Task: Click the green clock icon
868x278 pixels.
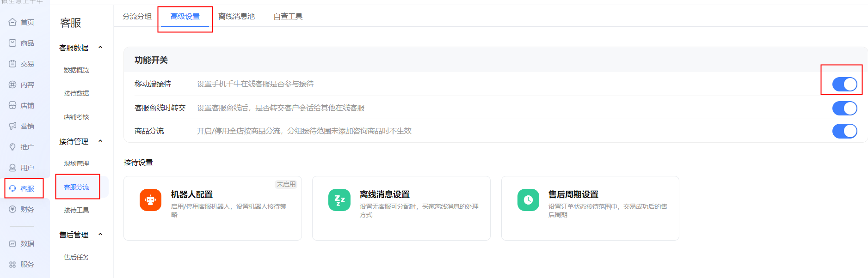Action: tap(528, 200)
